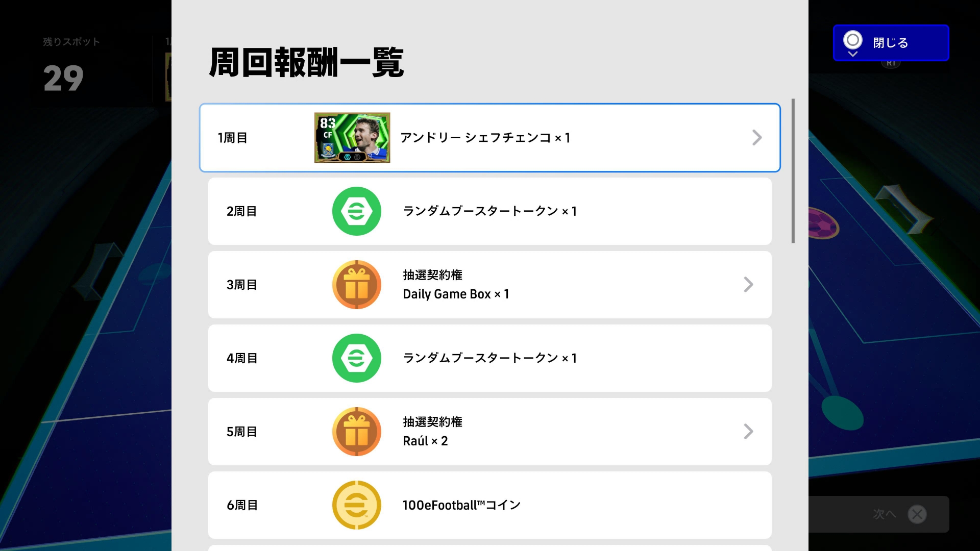The height and width of the screenshot is (551, 980).
Task: Click the circle button icon beside 閉じる
Action: [x=852, y=41]
